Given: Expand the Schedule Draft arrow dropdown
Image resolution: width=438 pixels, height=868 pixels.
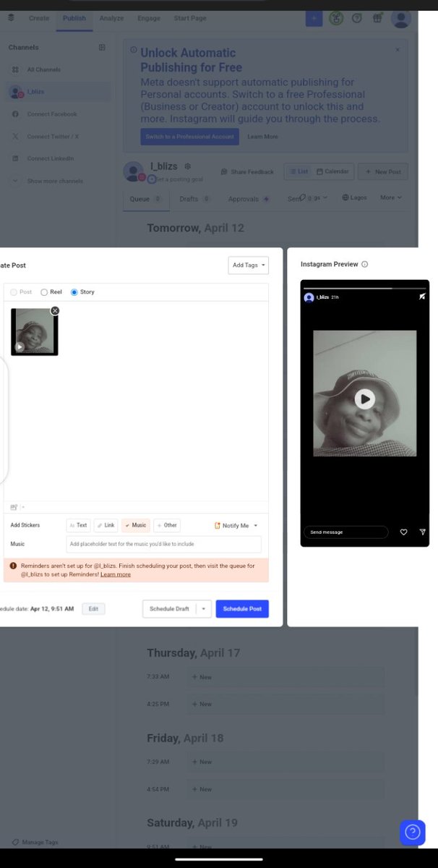Looking at the screenshot, I should 203,609.
